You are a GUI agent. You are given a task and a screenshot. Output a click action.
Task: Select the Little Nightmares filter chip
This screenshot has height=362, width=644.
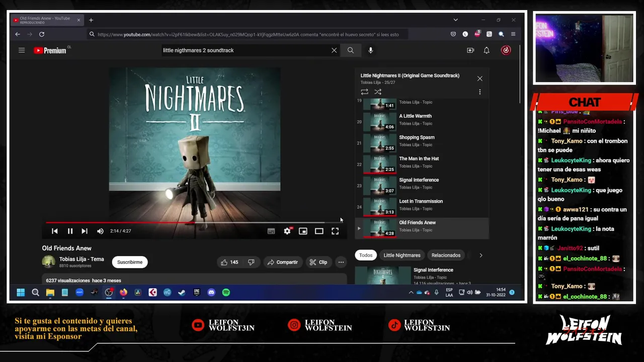pos(402,255)
